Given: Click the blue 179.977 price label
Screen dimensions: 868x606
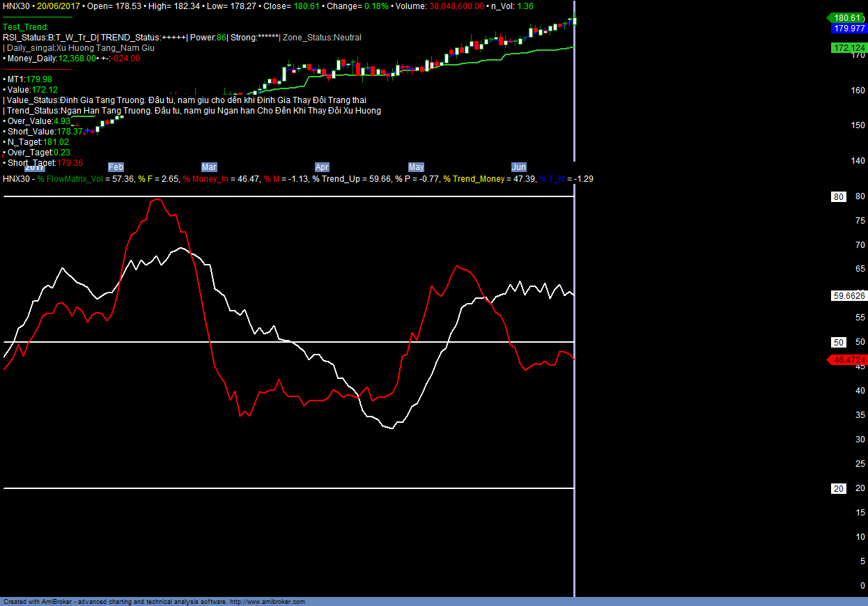Looking at the screenshot, I should point(848,29).
